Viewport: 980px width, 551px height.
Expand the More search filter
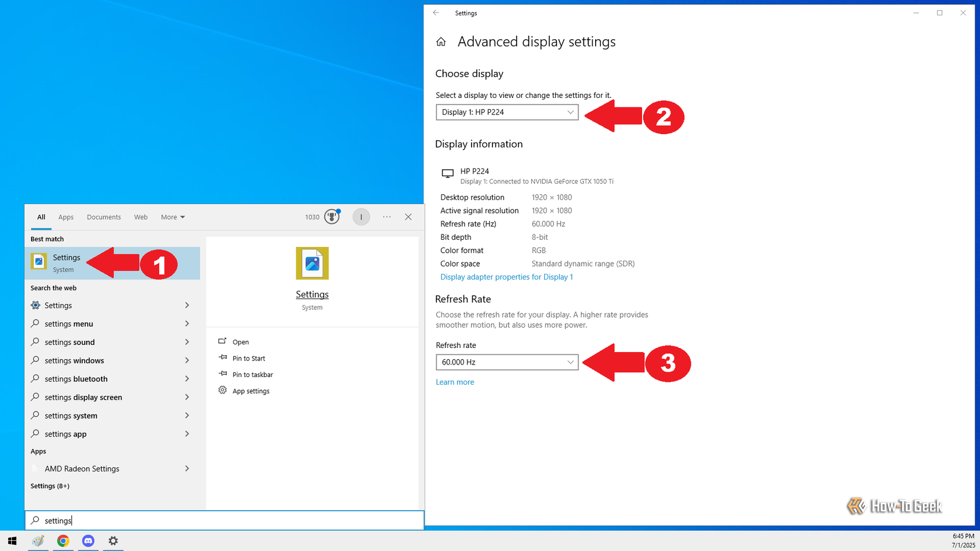tap(172, 217)
